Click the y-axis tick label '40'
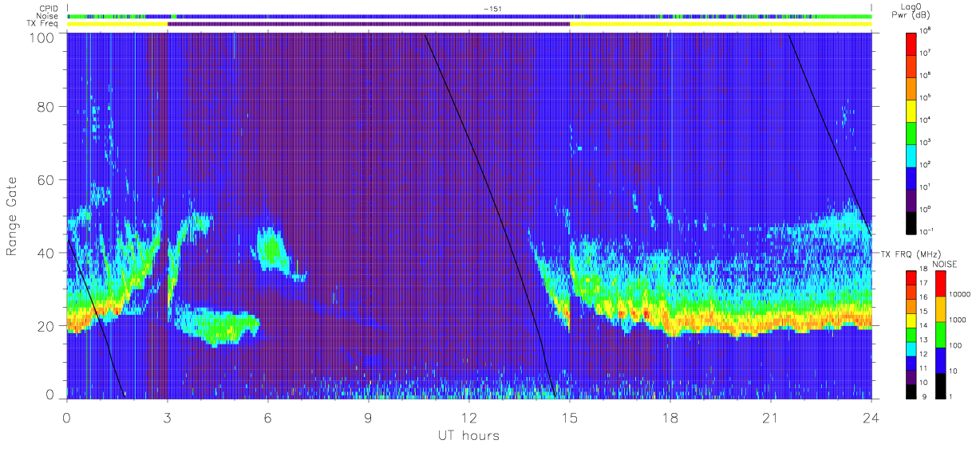The image size is (980, 452). click(45, 253)
